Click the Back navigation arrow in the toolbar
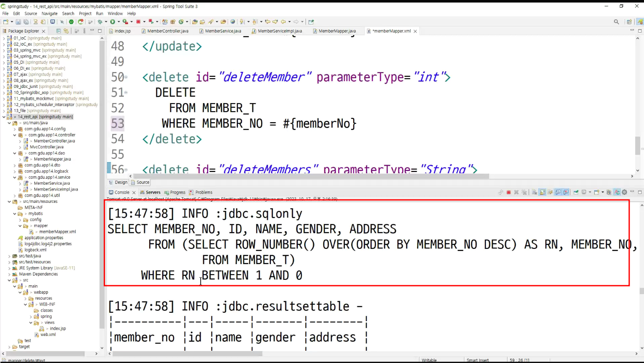This screenshot has width=644, height=363. click(283, 22)
